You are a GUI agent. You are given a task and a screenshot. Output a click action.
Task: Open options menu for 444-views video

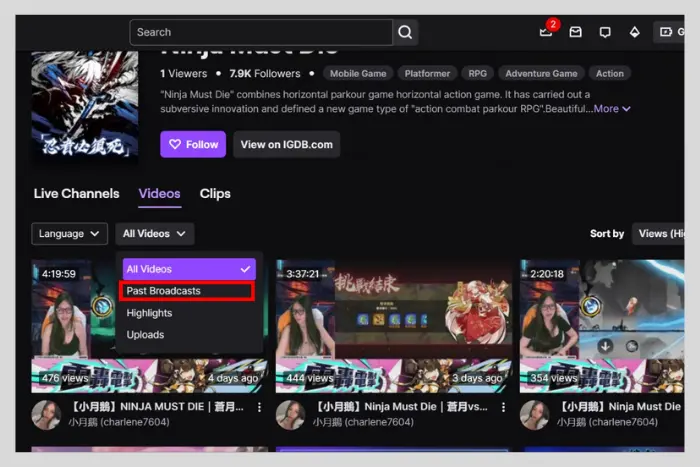[504, 407]
